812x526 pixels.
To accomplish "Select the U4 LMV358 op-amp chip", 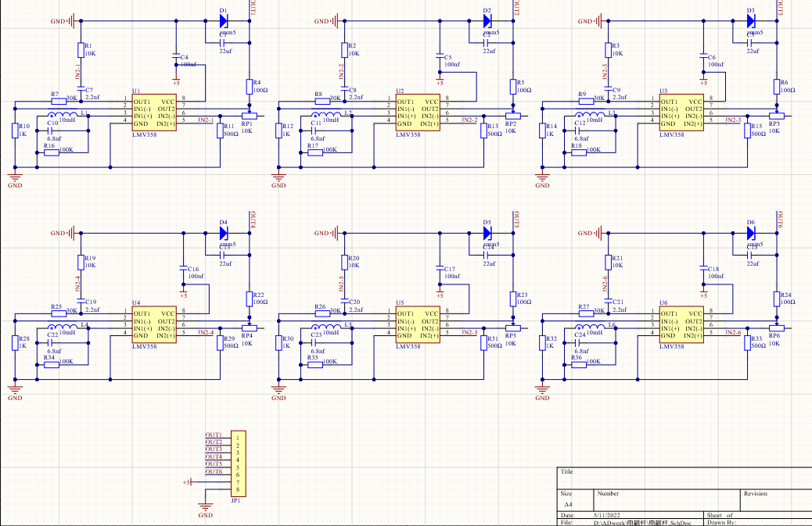I will pyautogui.click(x=154, y=325).
